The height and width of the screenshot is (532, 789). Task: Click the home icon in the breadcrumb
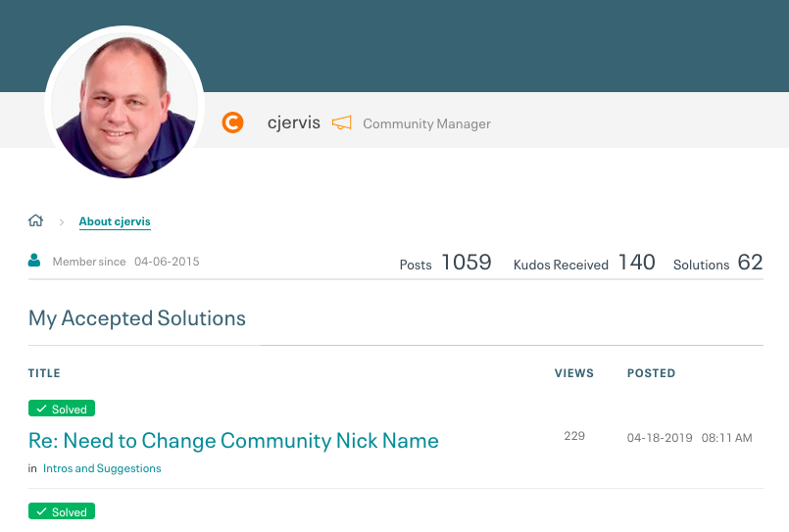click(36, 221)
